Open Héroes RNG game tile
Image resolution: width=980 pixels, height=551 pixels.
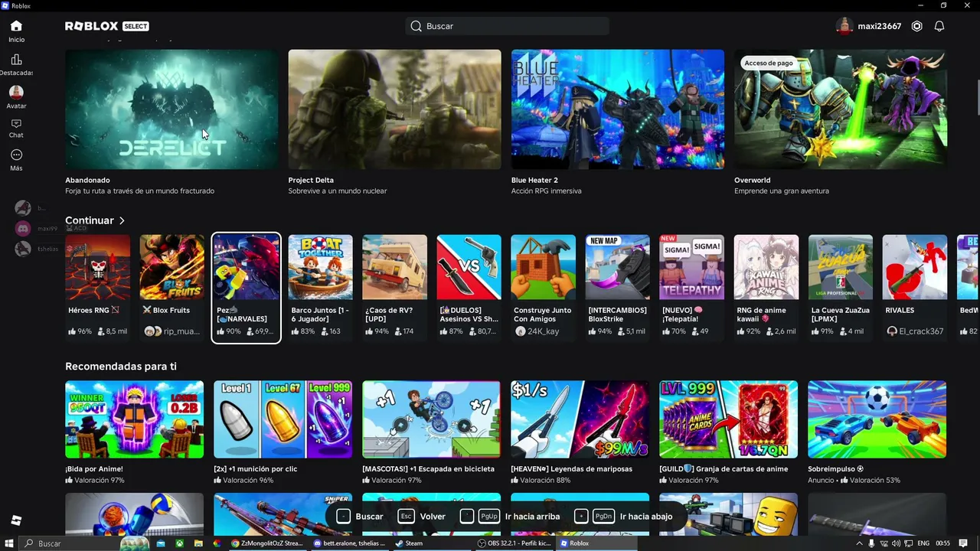pyautogui.click(x=97, y=287)
